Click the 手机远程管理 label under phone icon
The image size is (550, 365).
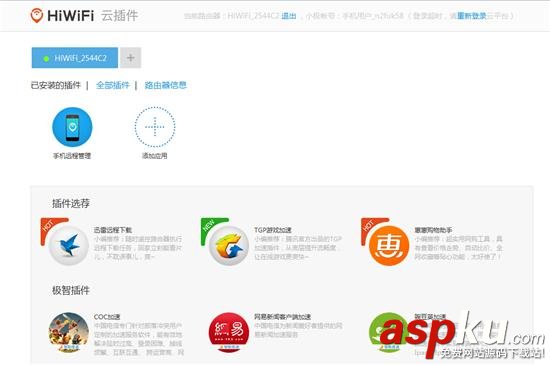click(72, 156)
